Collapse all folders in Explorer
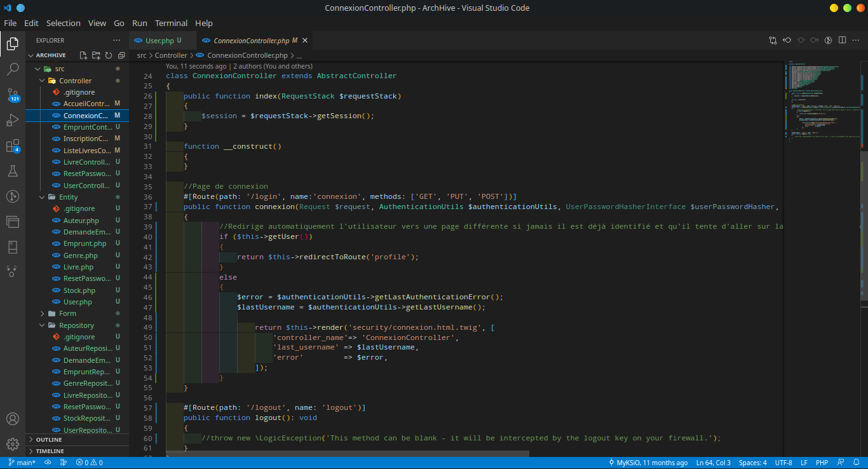This screenshot has width=868, height=469. point(121,55)
